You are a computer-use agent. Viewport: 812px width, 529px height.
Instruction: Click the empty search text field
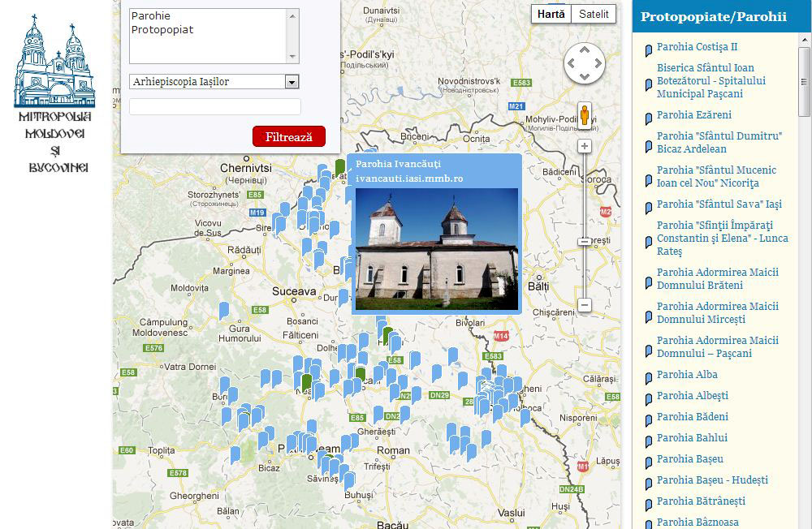point(214,107)
